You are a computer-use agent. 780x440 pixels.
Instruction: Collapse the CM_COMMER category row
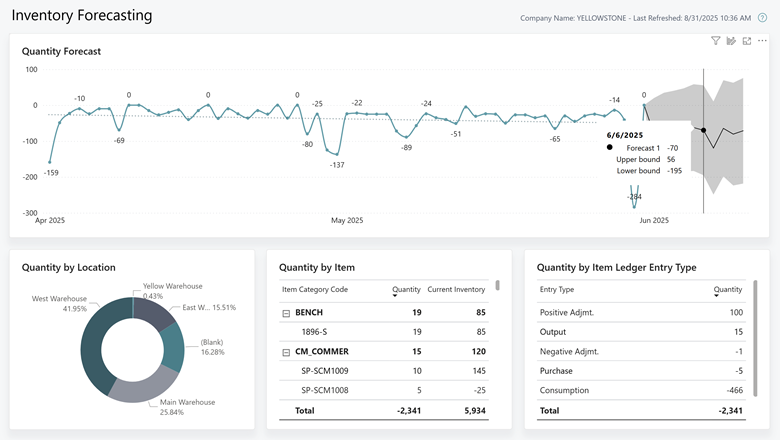click(286, 352)
